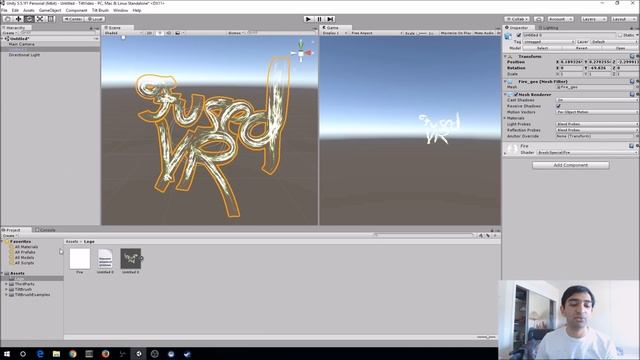This screenshot has height=360, width=640.
Task: Open Firefox from the taskbar
Action: pyautogui.click(x=106, y=354)
